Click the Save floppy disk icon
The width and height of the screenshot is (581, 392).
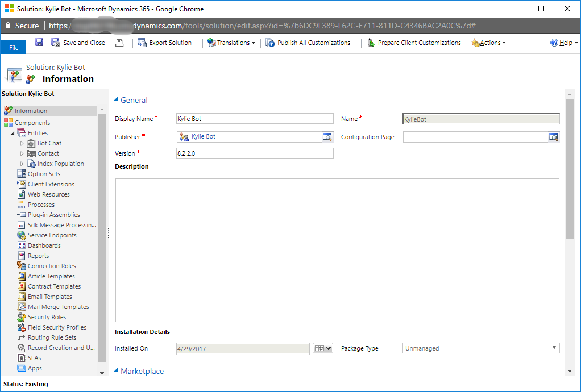point(39,42)
